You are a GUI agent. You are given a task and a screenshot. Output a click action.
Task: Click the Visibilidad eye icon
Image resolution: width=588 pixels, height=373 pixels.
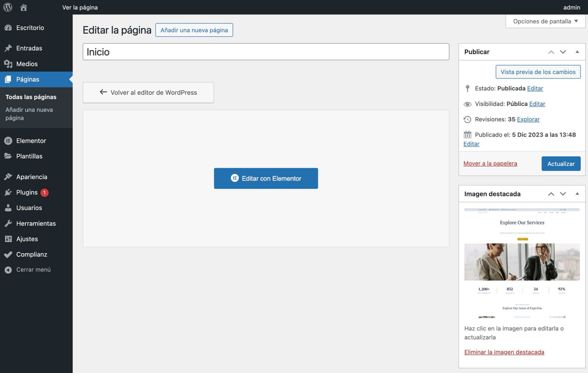tap(467, 104)
